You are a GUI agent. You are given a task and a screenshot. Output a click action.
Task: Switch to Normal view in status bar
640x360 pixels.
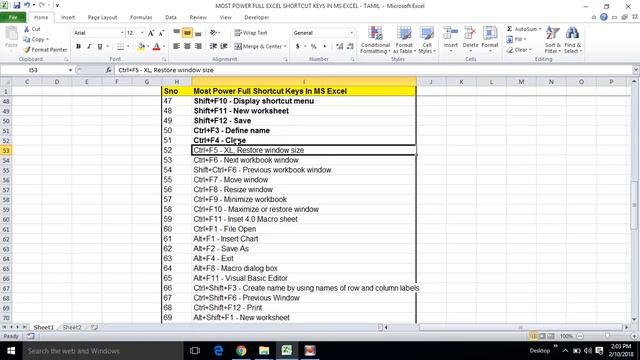pos(533,336)
